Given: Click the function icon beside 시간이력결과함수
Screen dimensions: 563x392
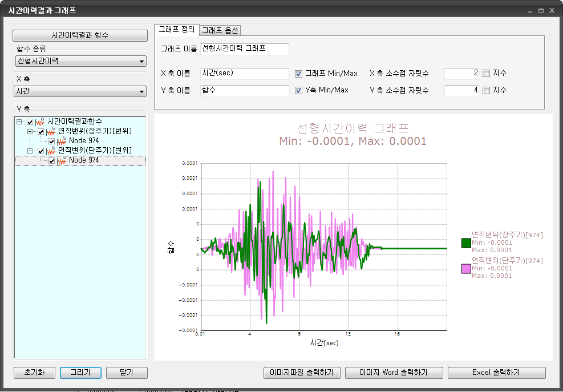Looking at the screenshot, I should pyautogui.click(x=40, y=122).
